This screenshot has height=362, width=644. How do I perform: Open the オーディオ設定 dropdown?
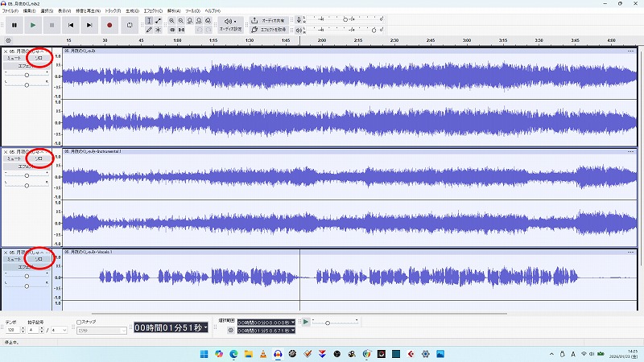pos(231,24)
